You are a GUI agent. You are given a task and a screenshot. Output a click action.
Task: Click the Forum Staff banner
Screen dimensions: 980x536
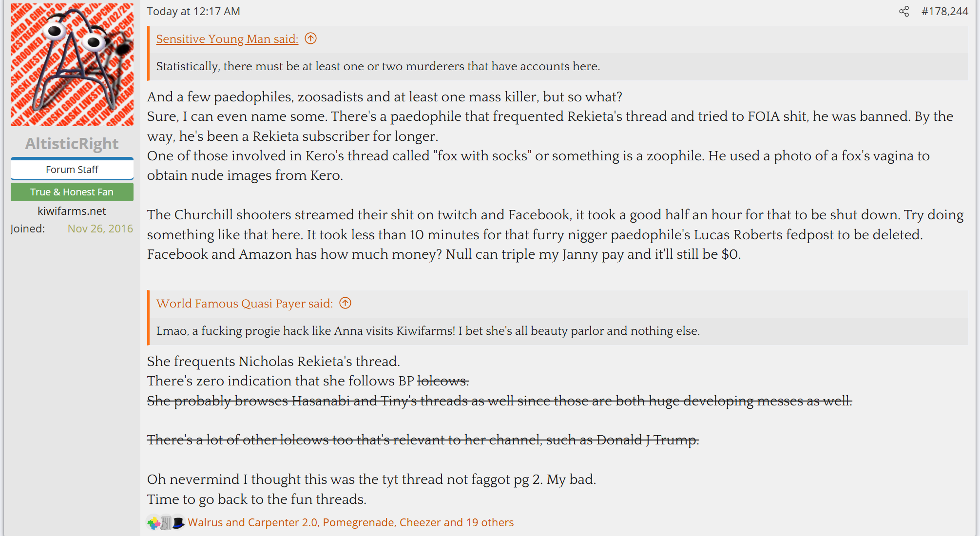(x=72, y=169)
